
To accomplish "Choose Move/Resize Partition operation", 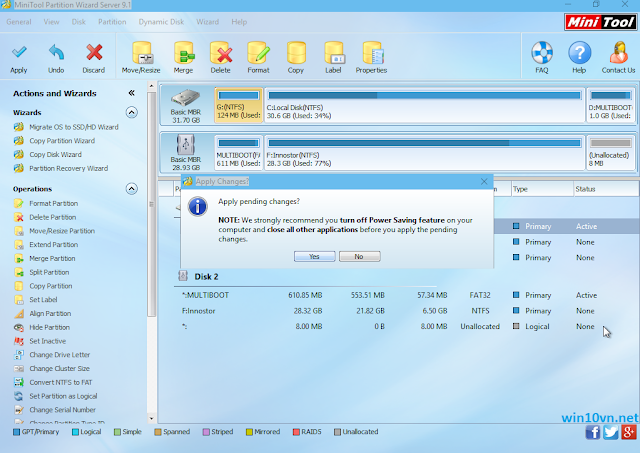I will point(62,231).
